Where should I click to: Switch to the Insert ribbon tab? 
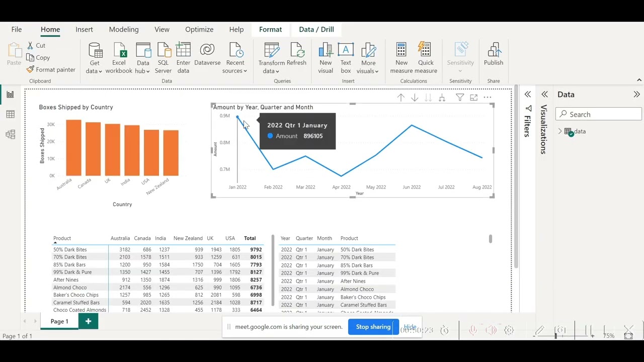84,29
